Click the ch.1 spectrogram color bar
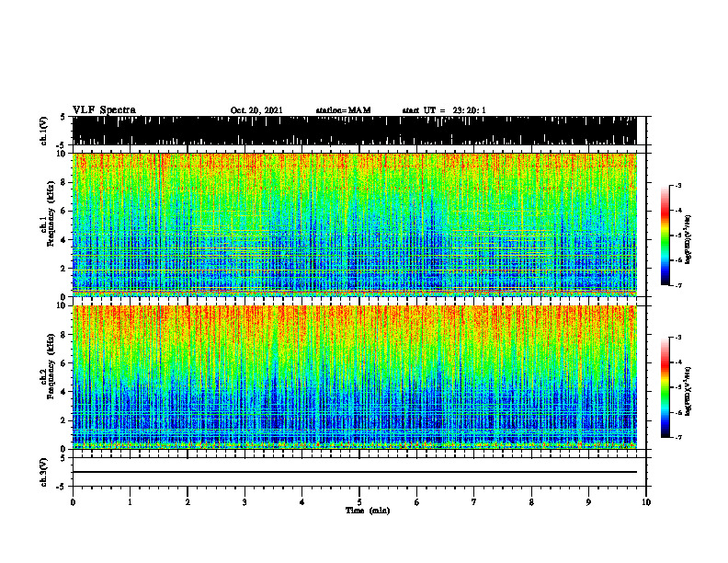Screen dimensions: 728x563 point(665,236)
